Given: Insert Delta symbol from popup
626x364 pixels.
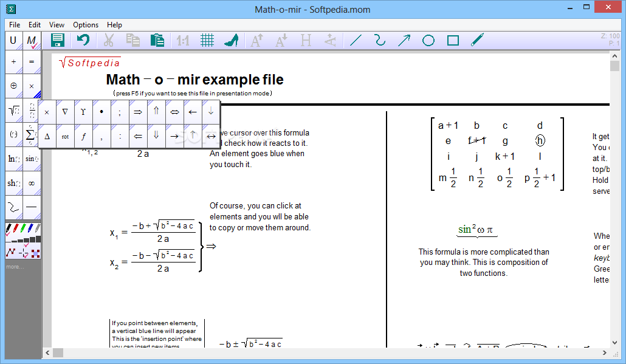Looking at the screenshot, I should tap(47, 137).
